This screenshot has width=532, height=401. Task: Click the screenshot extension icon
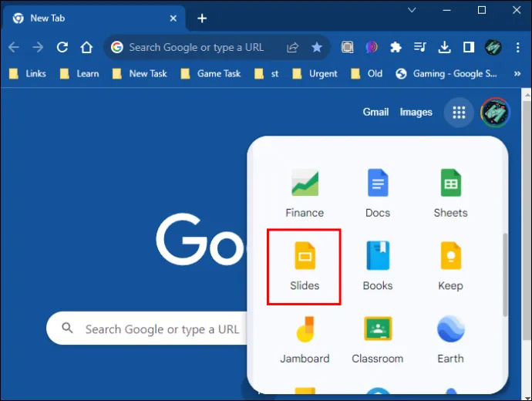(x=347, y=47)
